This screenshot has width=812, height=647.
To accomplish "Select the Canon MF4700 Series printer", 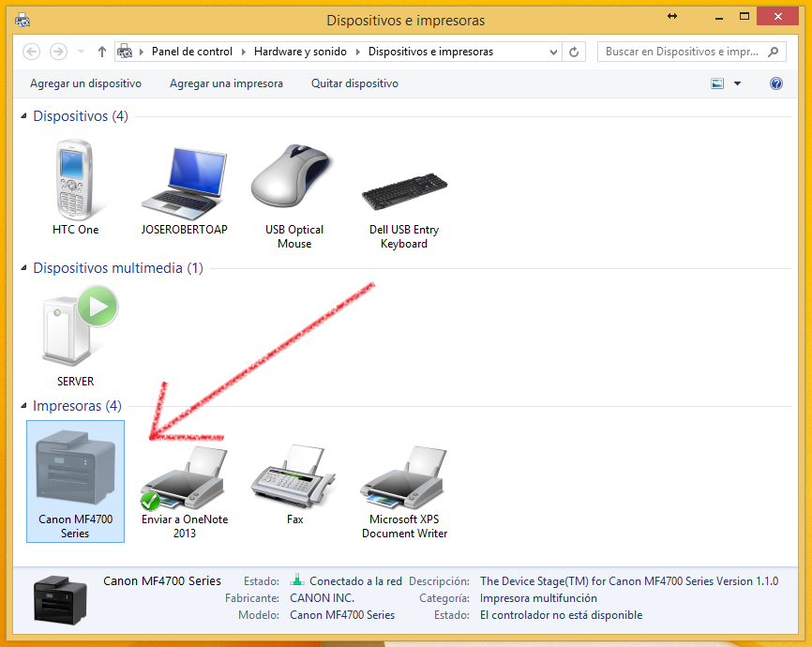I will pyautogui.click(x=76, y=482).
